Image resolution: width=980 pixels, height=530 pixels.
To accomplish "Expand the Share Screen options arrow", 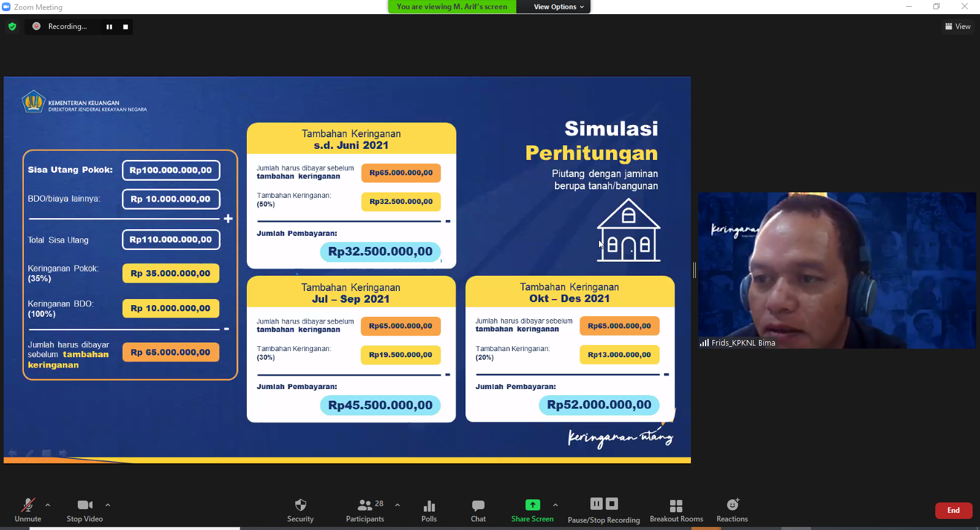I will [556, 505].
